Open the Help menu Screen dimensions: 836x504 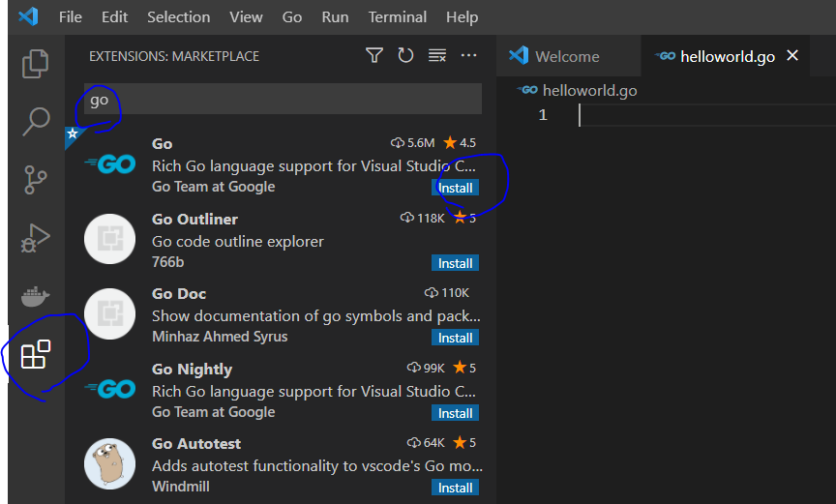[462, 17]
